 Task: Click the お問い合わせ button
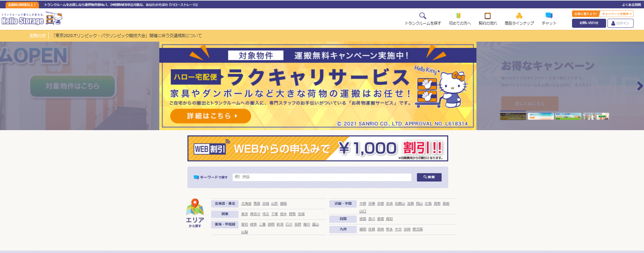point(589,23)
